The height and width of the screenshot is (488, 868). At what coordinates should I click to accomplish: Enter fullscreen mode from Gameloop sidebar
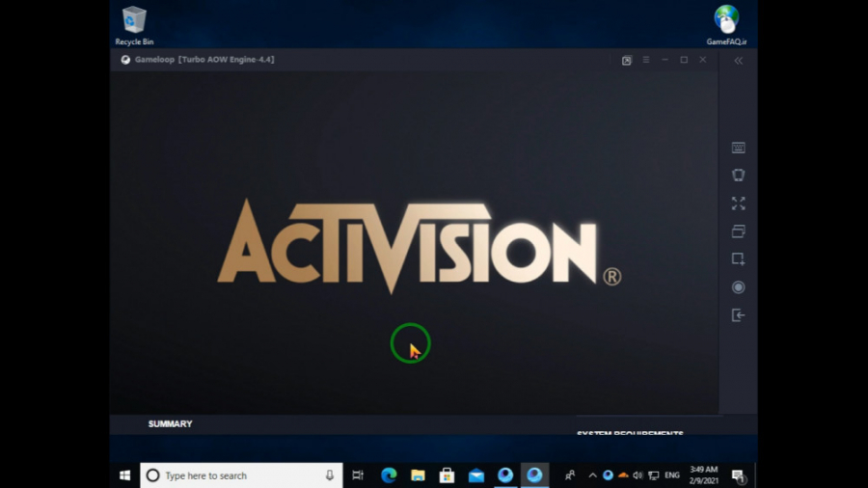(x=738, y=203)
